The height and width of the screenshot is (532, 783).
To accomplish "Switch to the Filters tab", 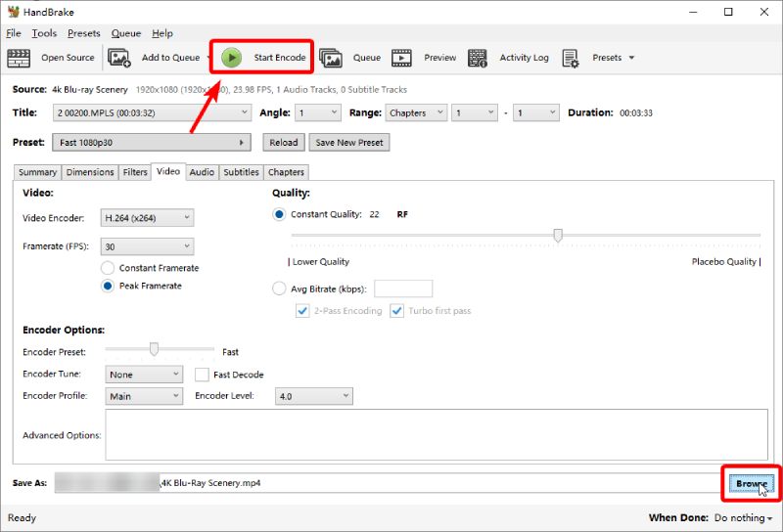I will pos(135,172).
